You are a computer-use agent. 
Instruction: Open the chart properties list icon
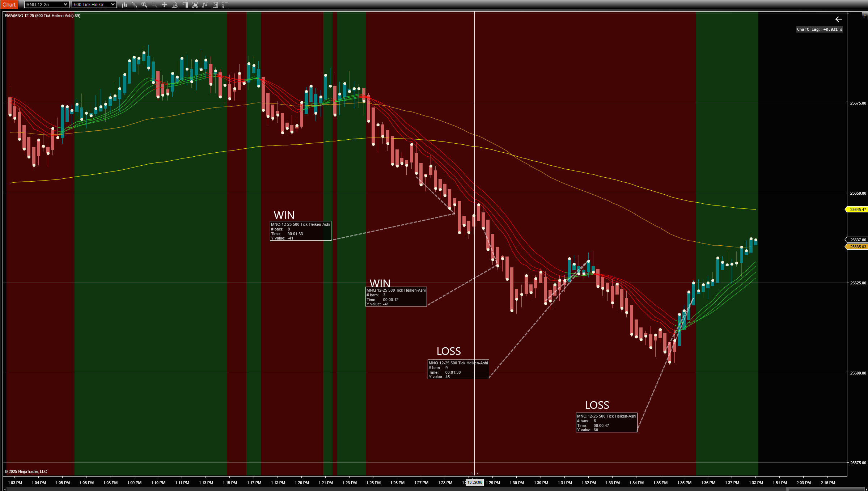tap(225, 5)
